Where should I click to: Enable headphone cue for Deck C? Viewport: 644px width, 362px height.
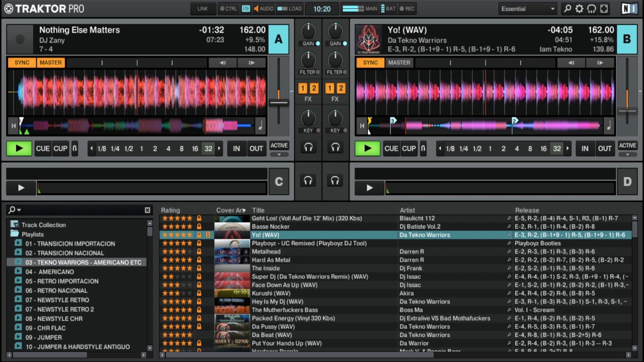pos(308,180)
